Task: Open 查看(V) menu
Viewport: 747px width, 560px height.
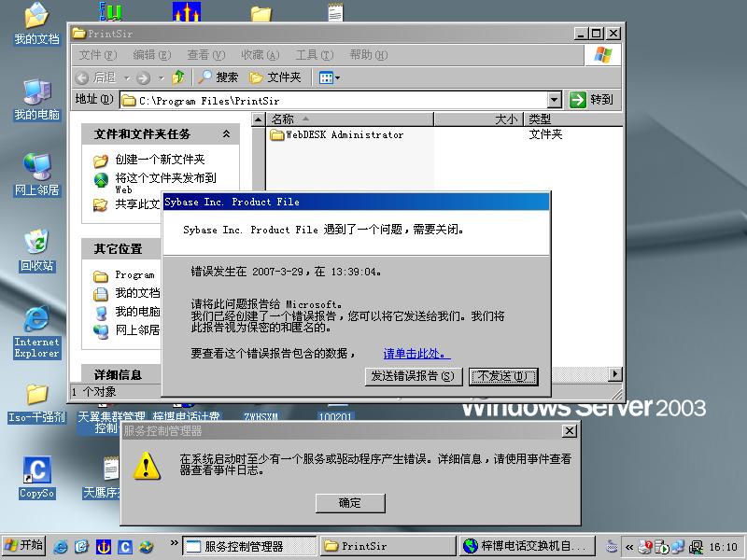Action: (x=205, y=55)
